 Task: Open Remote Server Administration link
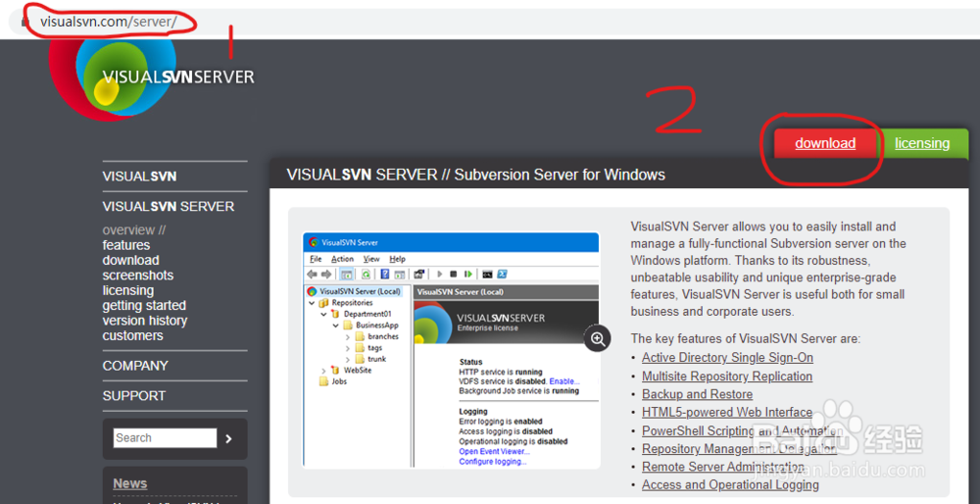(723, 467)
